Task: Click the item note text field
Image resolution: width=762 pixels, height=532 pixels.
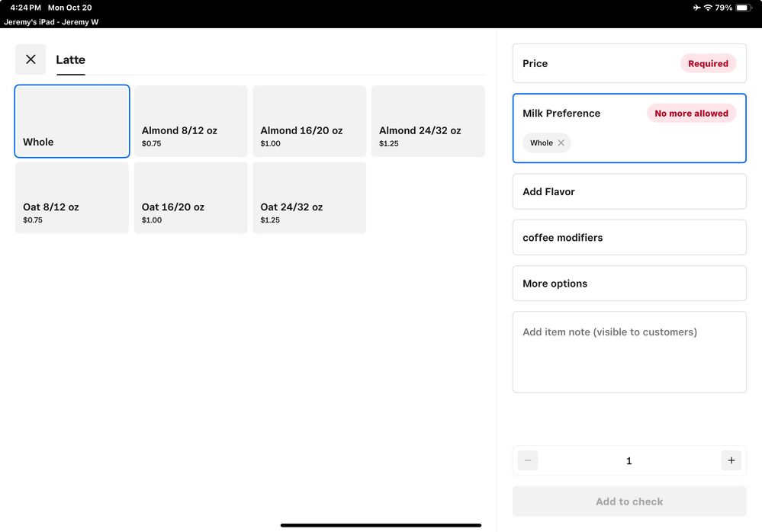Action: pos(629,351)
